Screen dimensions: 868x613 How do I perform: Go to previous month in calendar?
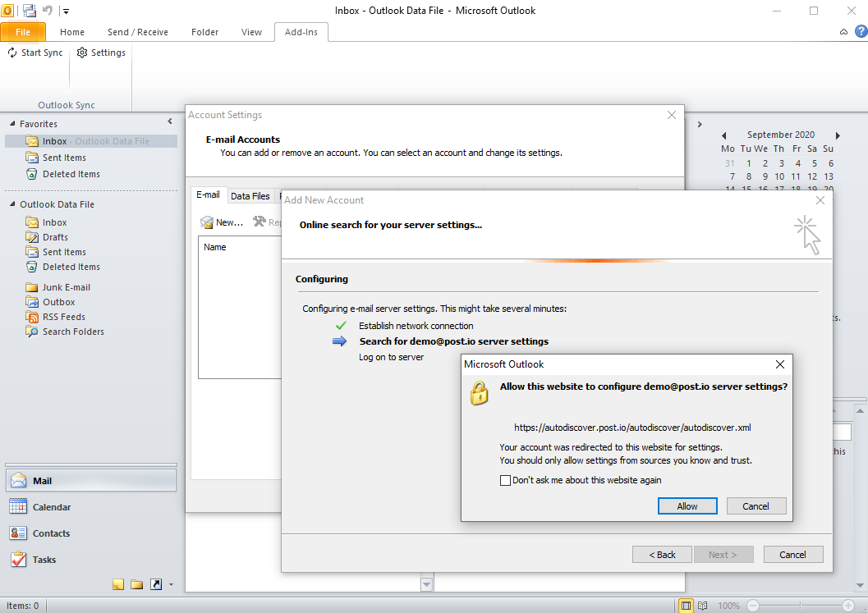(724, 135)
